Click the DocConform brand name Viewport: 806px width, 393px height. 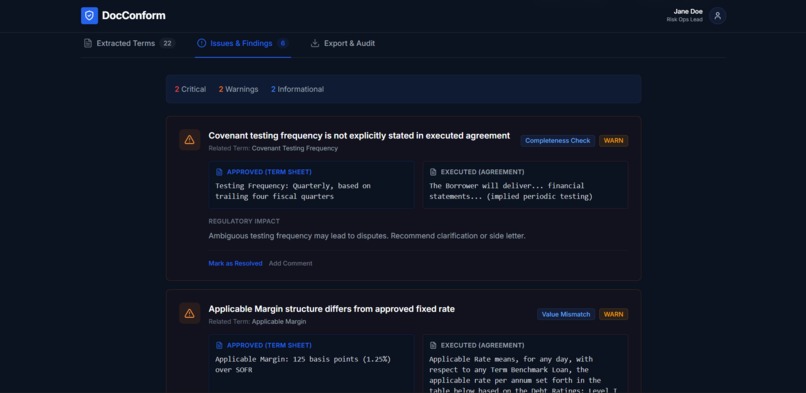coord(134,15)
